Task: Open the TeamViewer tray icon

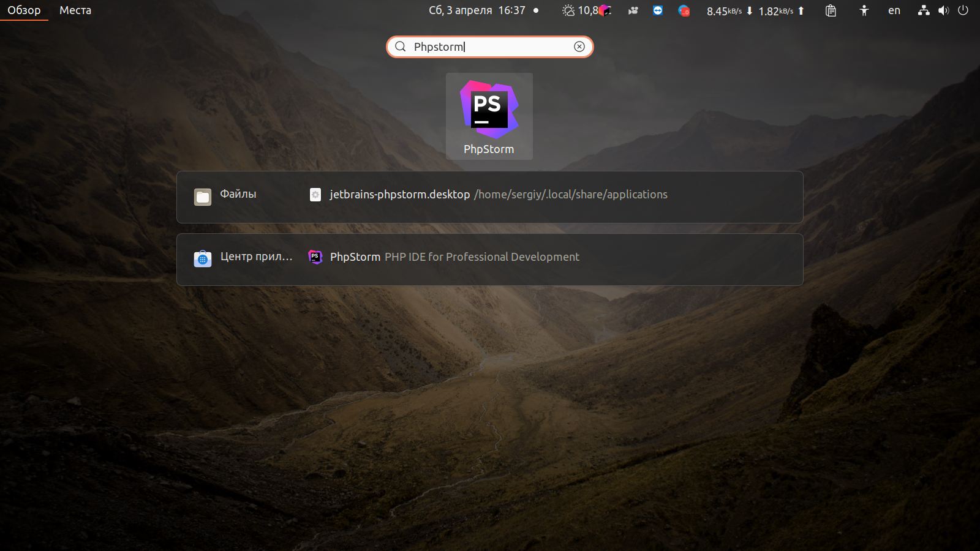Action: click(x=658, y=10)
